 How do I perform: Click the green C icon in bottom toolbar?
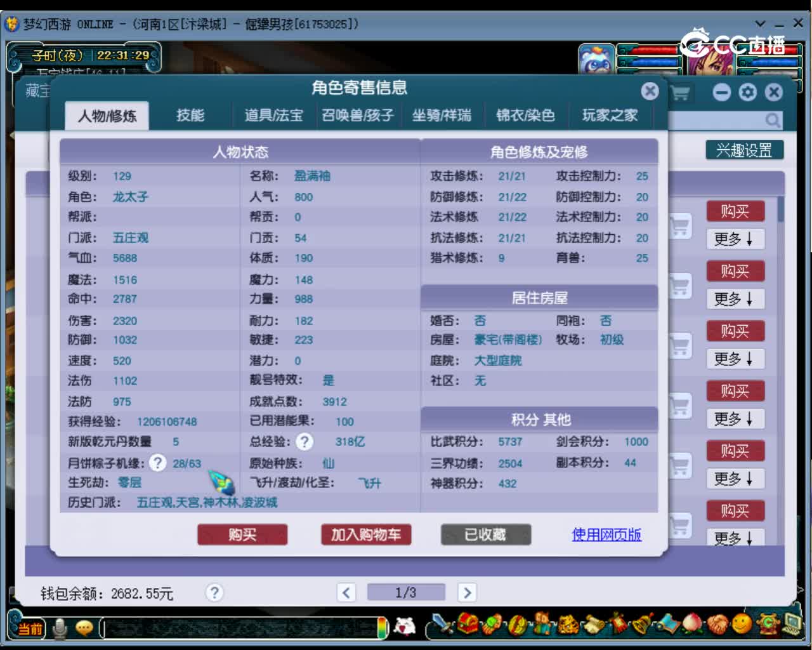[x=768, y=625]
